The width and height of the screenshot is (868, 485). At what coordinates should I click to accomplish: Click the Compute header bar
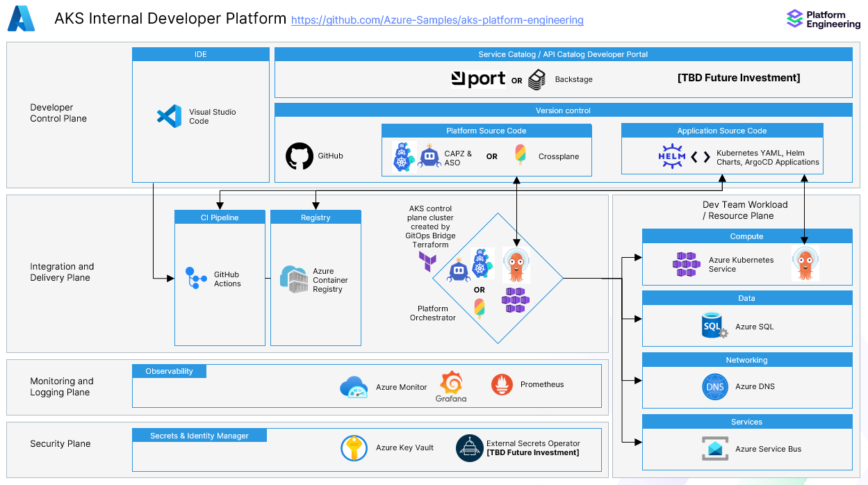(x=747, y=236)
